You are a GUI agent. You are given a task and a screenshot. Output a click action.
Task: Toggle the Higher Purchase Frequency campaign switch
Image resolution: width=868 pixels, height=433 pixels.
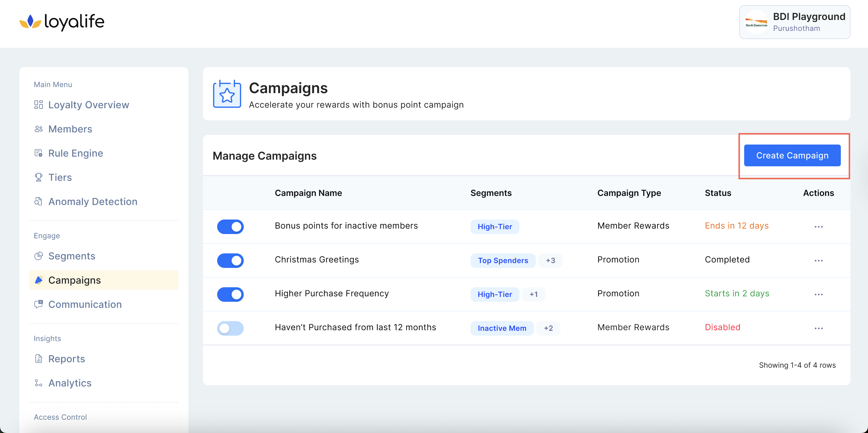coord(230,295)
